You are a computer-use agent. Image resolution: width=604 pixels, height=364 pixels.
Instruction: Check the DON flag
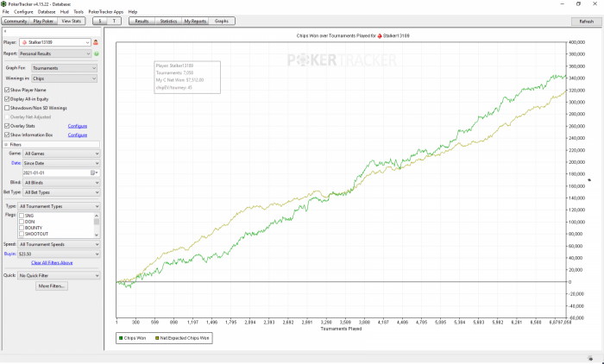[22, 222]
